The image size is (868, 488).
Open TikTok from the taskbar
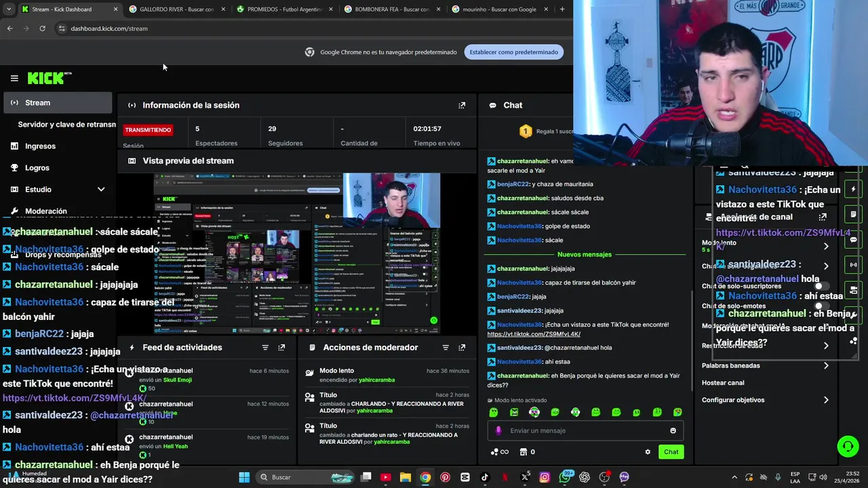pyautogui.click(x=484, y=477)
